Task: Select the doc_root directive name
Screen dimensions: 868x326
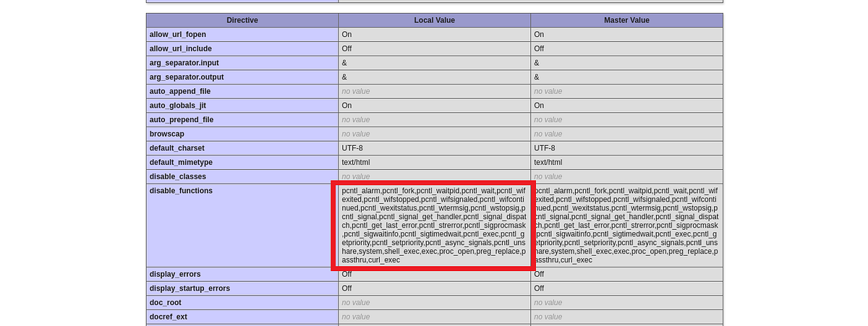Action: click(x=167, y=302)
